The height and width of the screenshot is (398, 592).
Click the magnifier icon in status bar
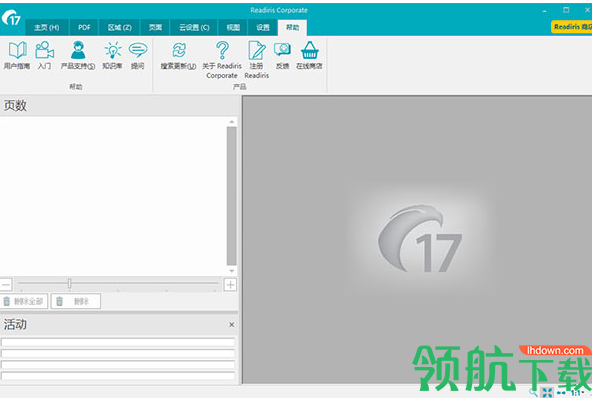533,392
